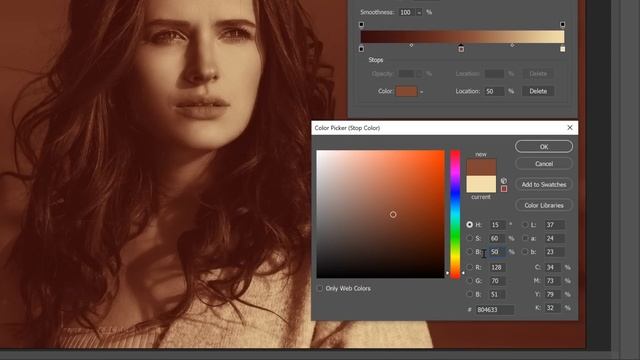Select the L lightness radio button
Screen dimensions: 640x360
[x=525, y=224]
